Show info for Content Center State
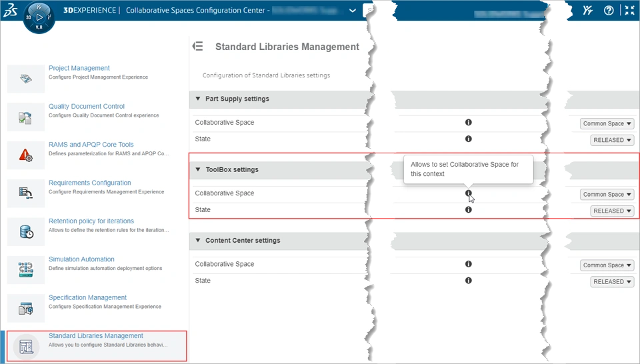 pyautogui.click(x=469, y=281)
